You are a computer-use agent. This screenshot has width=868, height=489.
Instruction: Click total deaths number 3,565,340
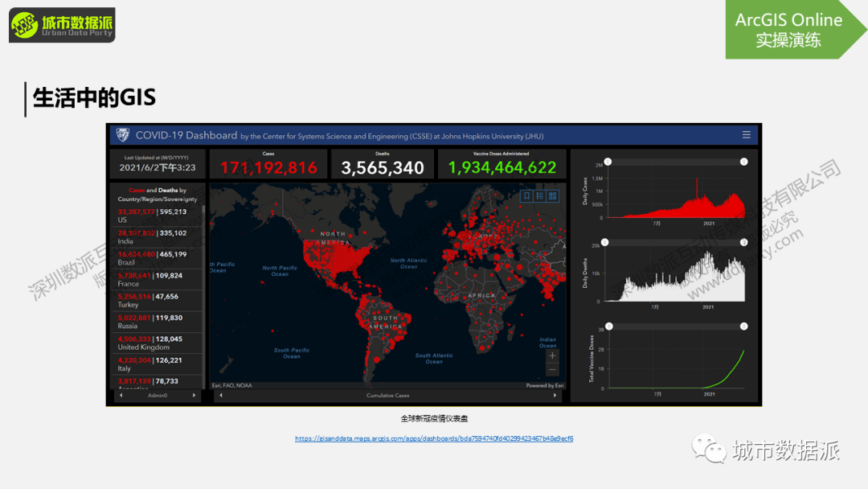tap(383, 167)
